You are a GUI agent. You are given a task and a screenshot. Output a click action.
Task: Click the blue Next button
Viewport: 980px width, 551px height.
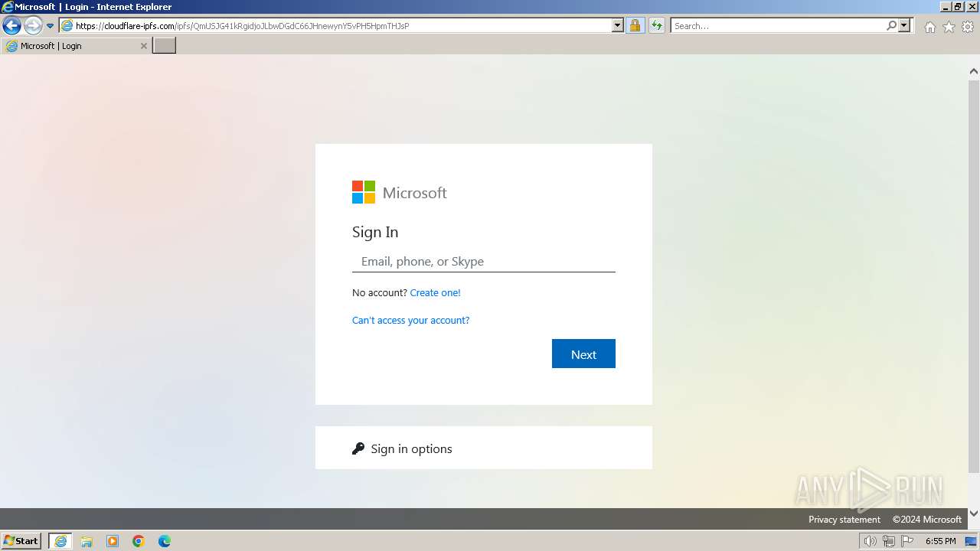point(583,354)
